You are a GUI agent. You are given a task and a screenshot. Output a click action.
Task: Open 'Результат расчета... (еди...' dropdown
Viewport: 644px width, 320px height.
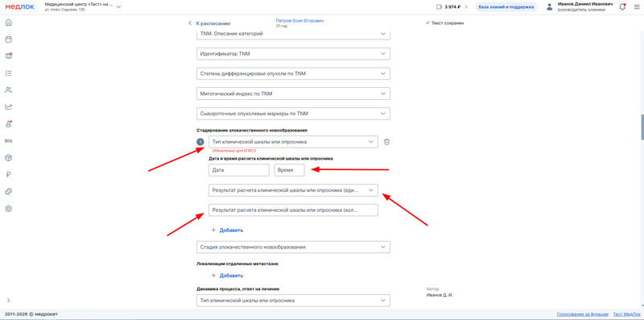[293, 190]
